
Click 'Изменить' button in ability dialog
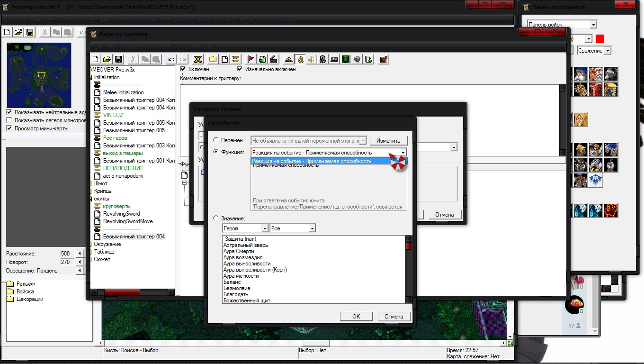388,140
